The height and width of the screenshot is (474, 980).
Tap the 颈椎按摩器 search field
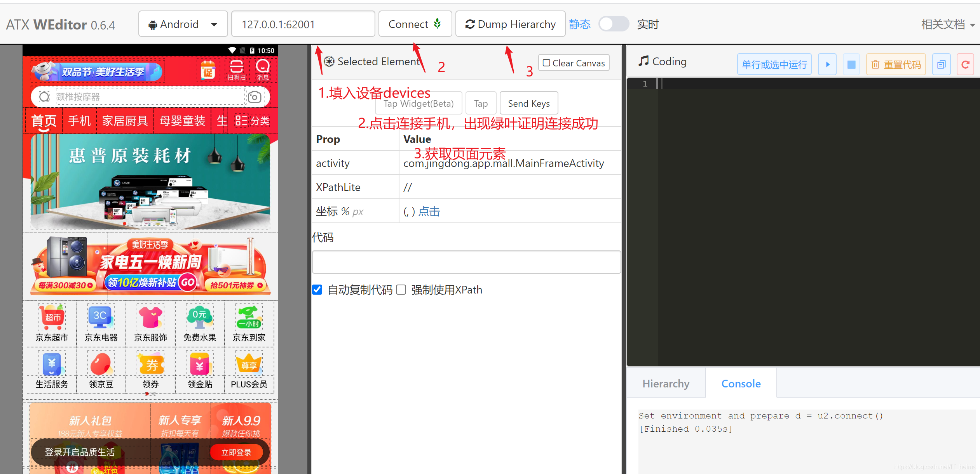click(150, 97)
